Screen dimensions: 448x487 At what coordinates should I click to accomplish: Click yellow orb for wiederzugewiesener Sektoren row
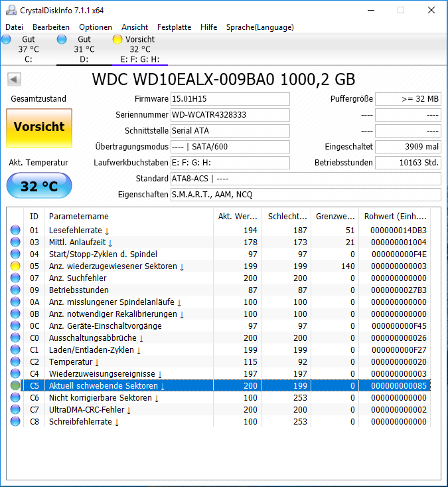pos(15,266)
